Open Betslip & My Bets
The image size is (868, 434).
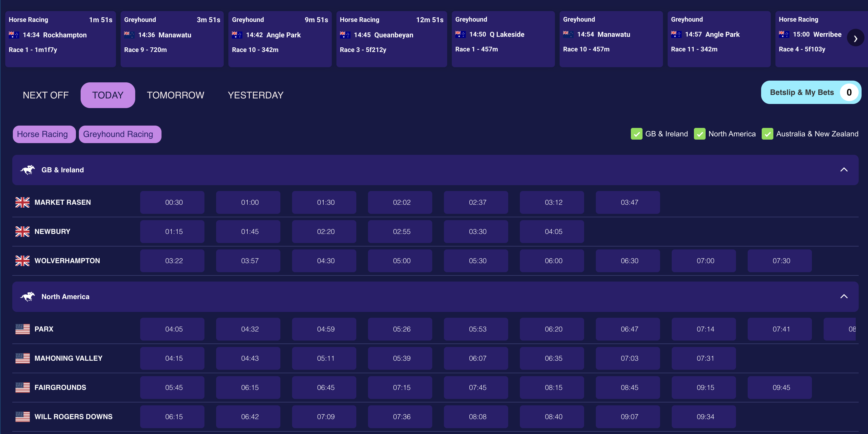(811, 92)
